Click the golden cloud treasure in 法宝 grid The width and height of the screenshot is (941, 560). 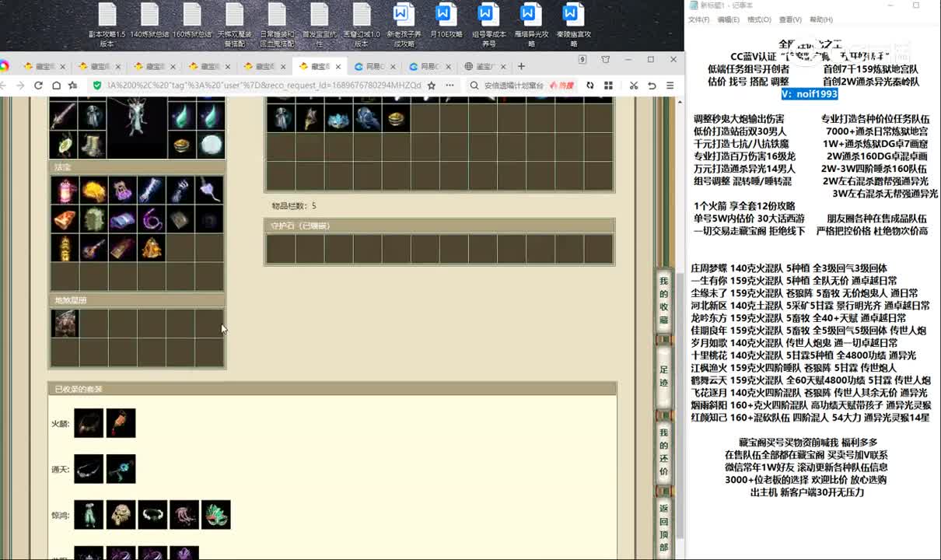tap(93, 191)
